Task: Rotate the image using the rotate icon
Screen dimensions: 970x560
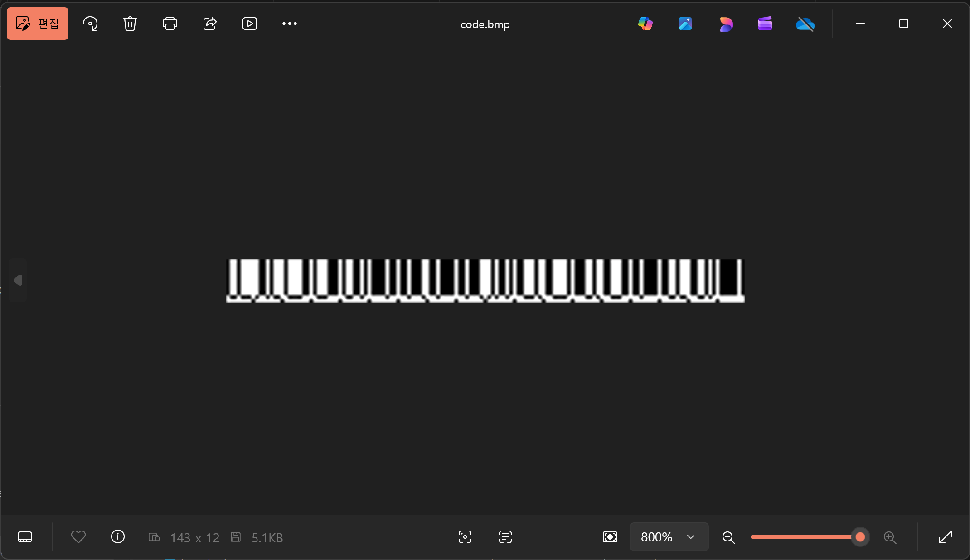Action: point(90,24)
